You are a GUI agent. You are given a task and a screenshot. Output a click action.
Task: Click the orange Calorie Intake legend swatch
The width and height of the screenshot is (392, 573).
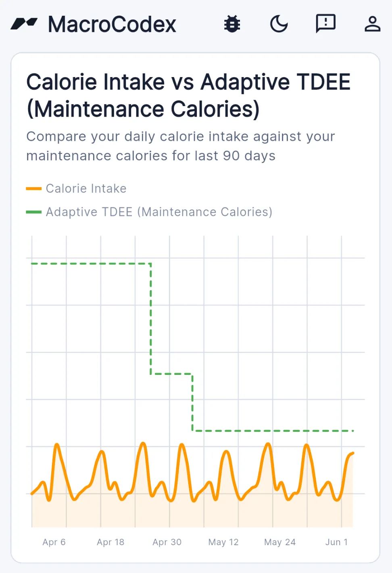pyautogui.click(x=33, y=188)
